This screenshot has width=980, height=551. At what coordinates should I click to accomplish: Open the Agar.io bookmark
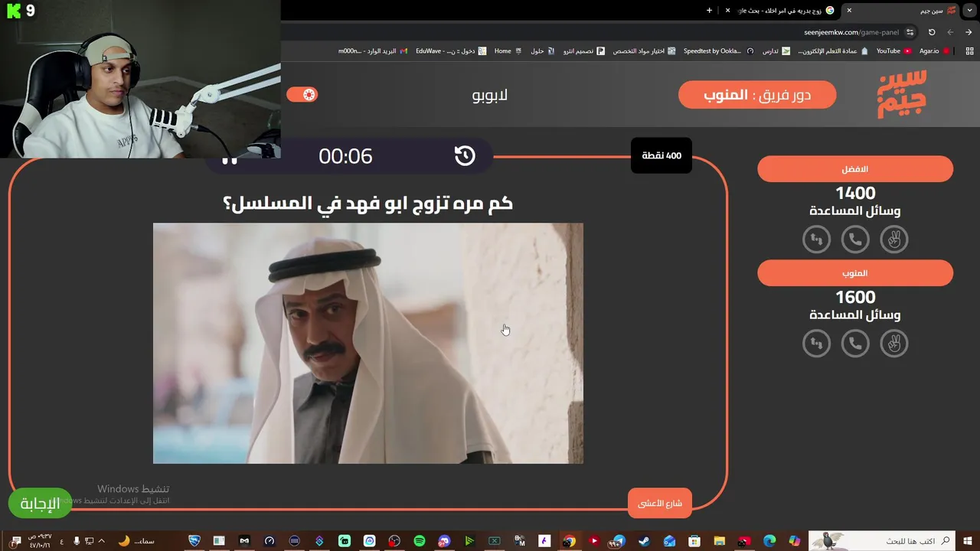[934, 51]
